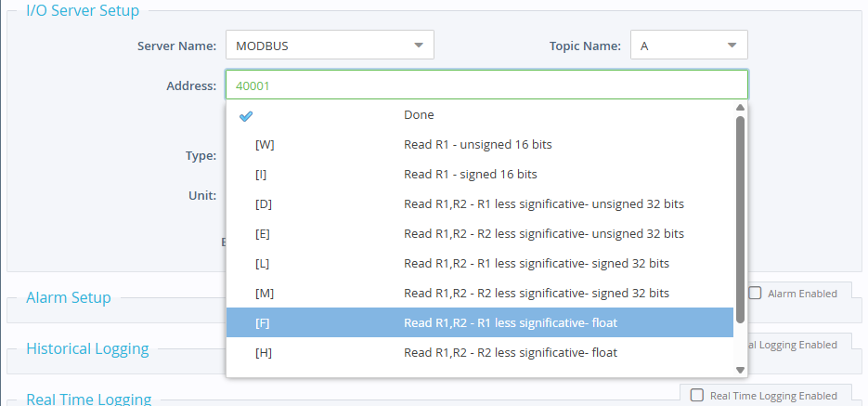Viewport: 868px width, 406px height.
Task: Click the blue checkmark Done icon
Action: click(x=246, y=116)
